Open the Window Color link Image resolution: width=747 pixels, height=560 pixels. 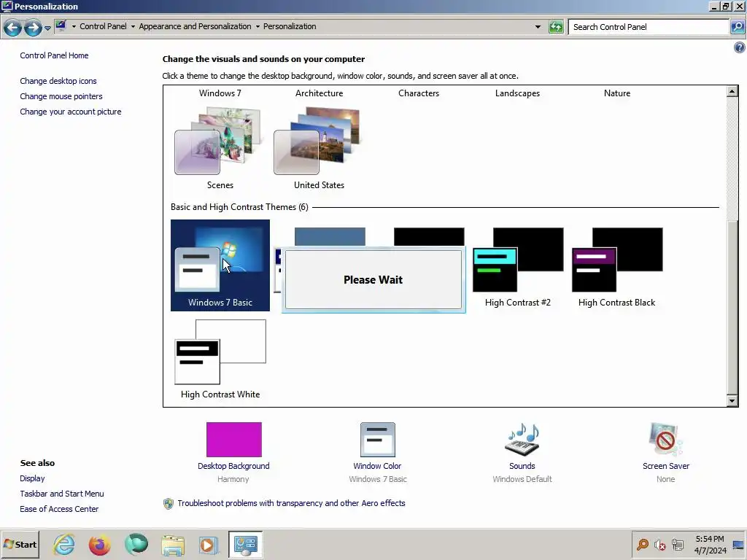377,466
